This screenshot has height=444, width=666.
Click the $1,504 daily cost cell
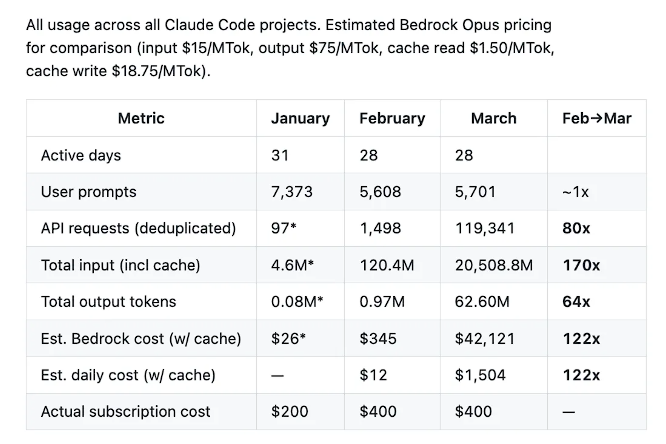(x=476, y=375)
